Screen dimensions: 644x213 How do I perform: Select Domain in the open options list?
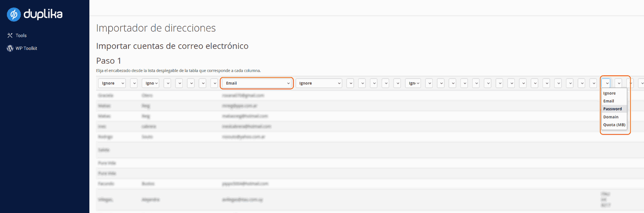[611, 117]
